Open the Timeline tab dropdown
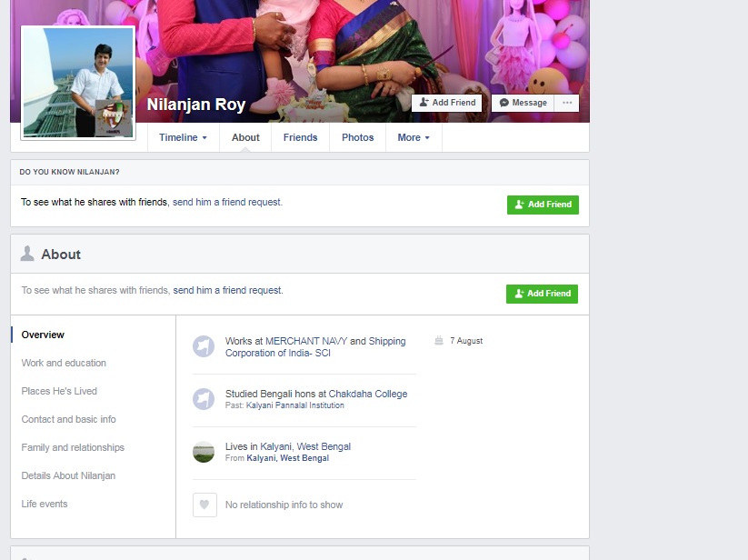 (x=184, y=137)
